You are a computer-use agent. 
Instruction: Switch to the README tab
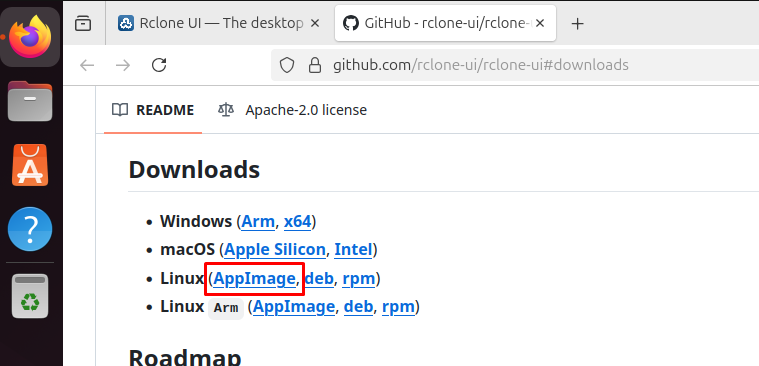[x=153, y=110]
